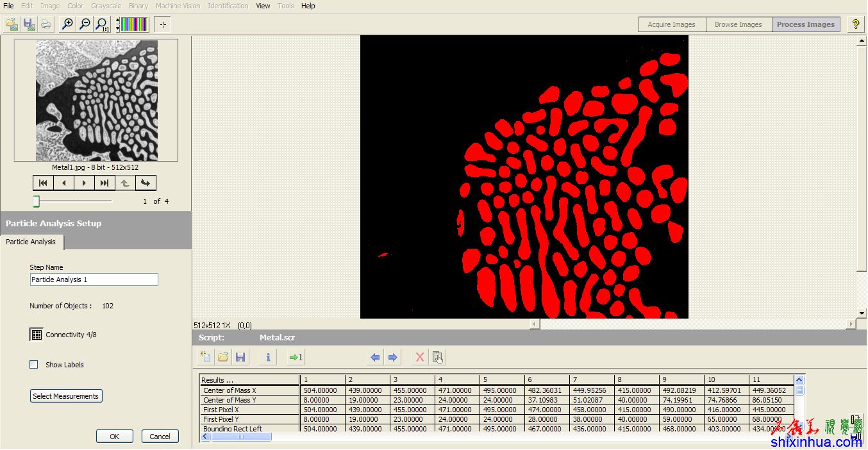This screenshot has width=868, height=450.
Task: Enable the Show Labels checkbox
Action: 34,365
